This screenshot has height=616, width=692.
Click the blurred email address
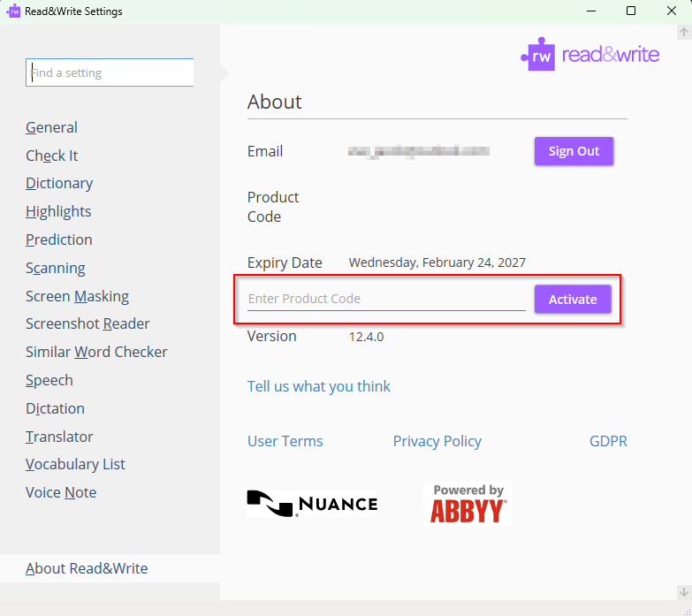point(418,151)
